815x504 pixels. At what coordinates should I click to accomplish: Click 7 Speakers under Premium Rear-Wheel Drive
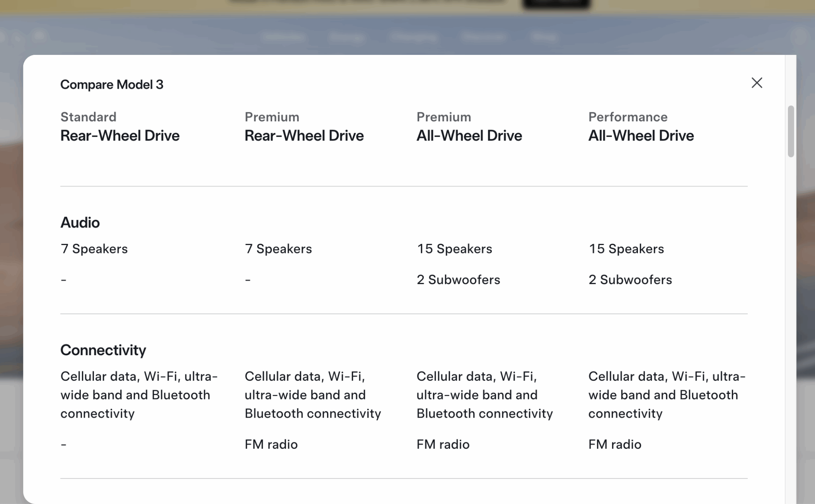tap(279, 249)
